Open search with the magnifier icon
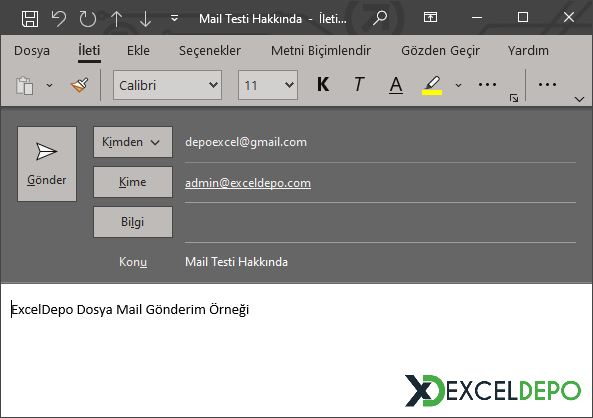 [380, 17]
